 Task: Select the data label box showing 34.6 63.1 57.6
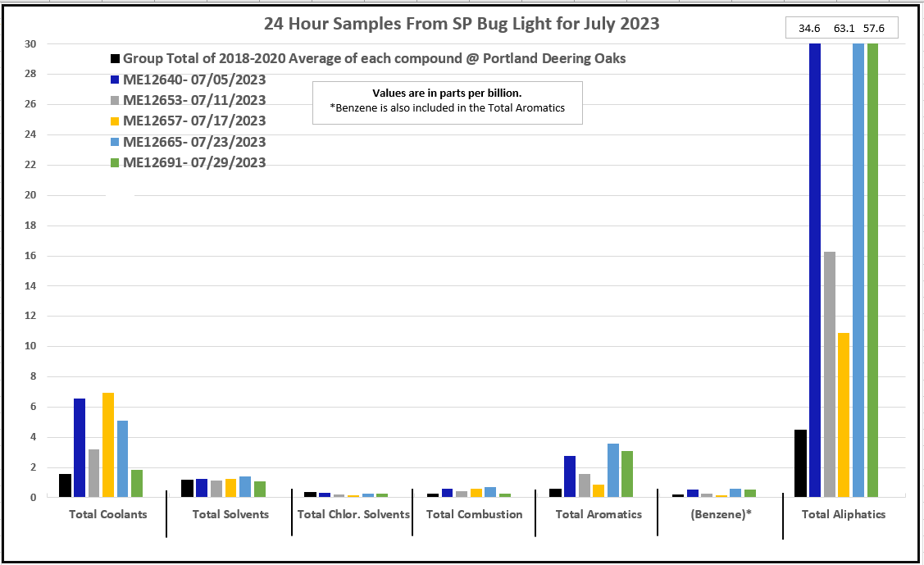[841, 28]
